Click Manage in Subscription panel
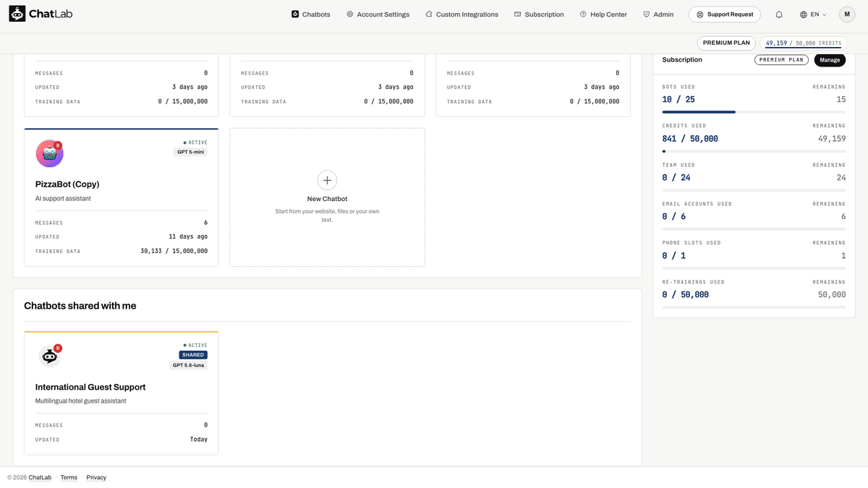This screenshot has width=868, height=488. [830, 60]
